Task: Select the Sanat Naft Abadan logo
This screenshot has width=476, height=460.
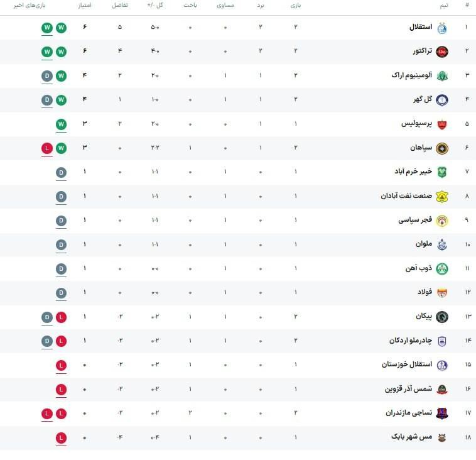Action: (x=442, y=197)
